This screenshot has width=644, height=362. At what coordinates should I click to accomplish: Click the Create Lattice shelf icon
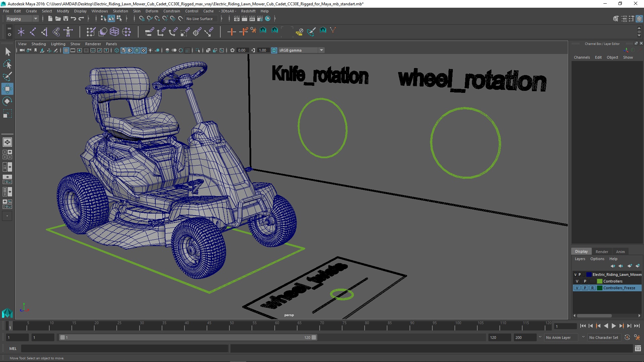(114, 32)
